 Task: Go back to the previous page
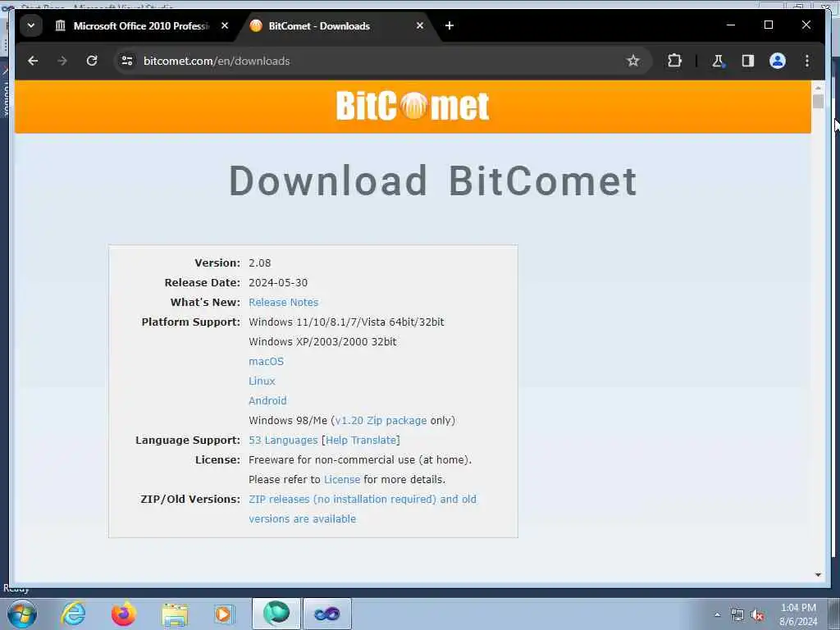click(33, 61)
